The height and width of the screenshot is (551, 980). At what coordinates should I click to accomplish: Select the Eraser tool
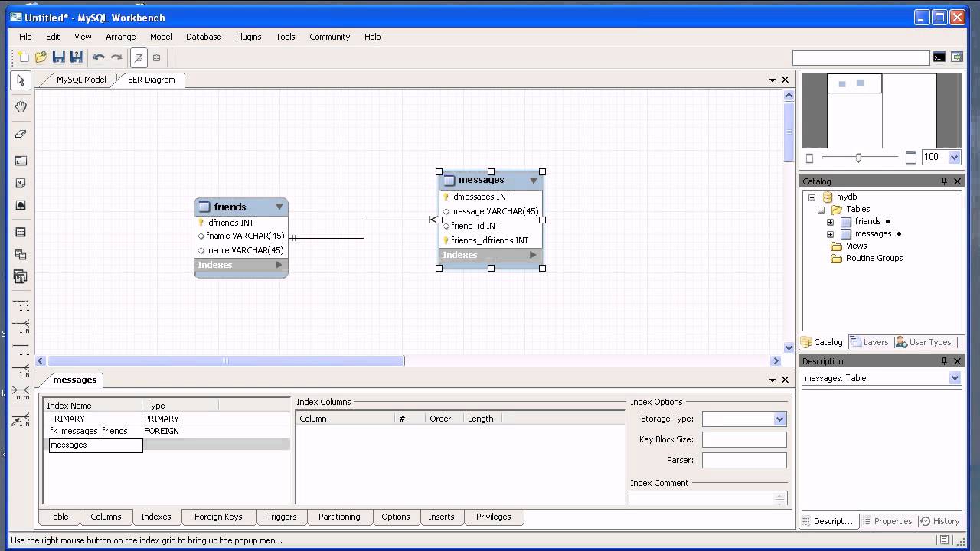[x=21, y=134]
